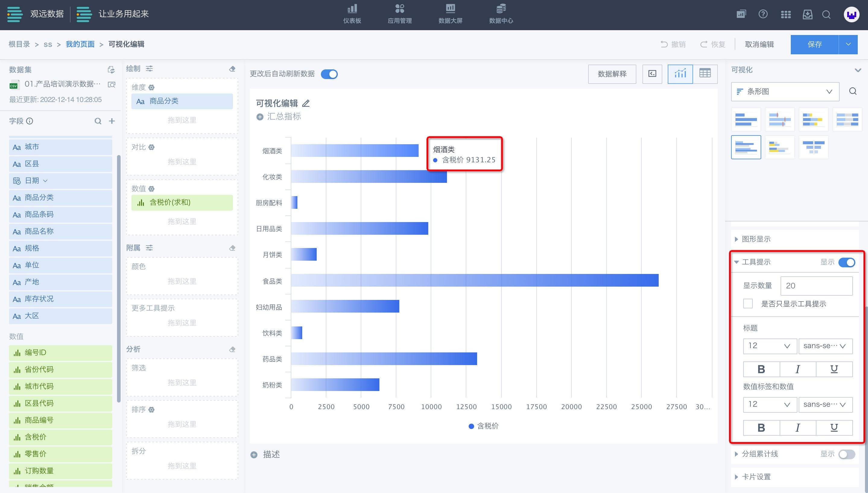Clear 附属 section with eraser icon
This screenshot has width=868, height=493.
tap(232, 248)
